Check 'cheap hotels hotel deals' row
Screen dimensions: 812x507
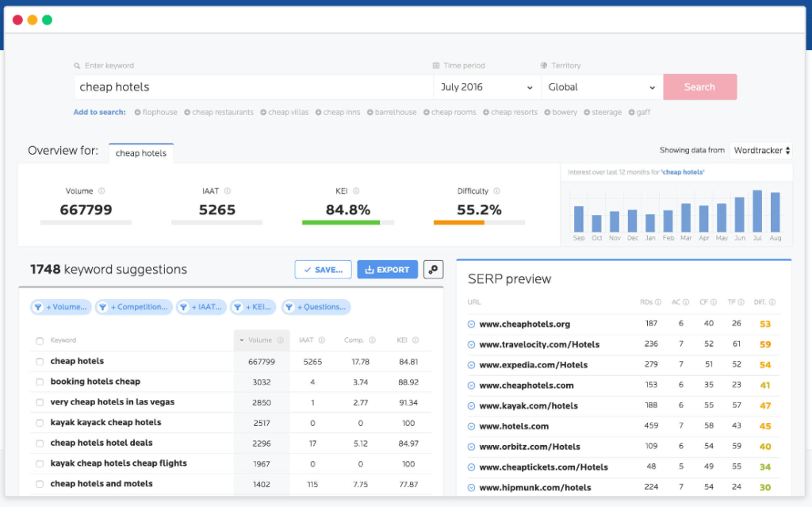coord(40,444)
